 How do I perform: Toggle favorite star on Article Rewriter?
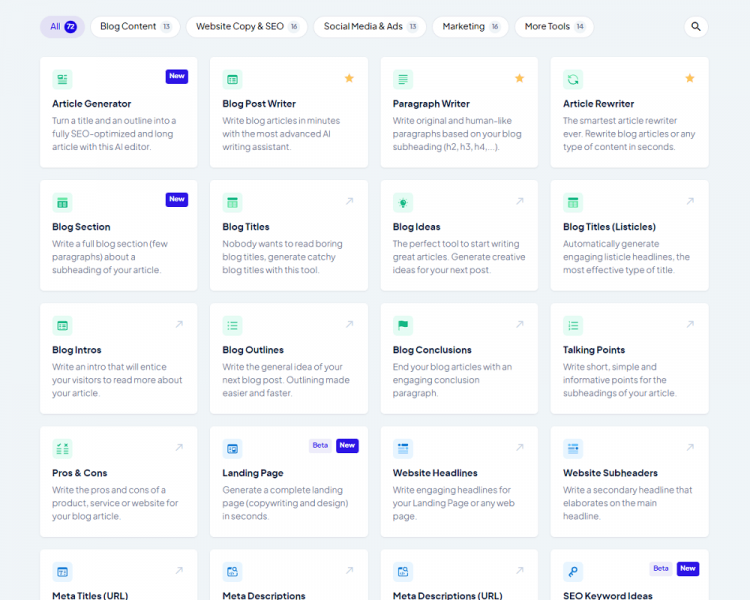point(690,78)
